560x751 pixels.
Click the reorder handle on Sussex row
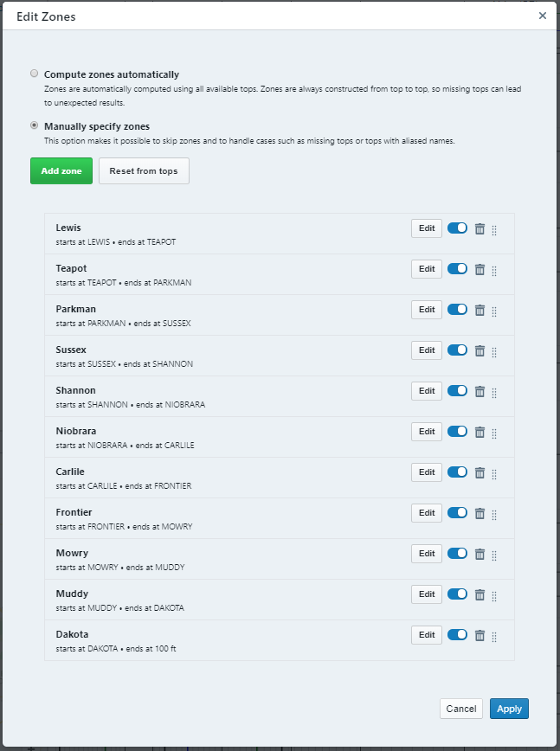(494, 352)
